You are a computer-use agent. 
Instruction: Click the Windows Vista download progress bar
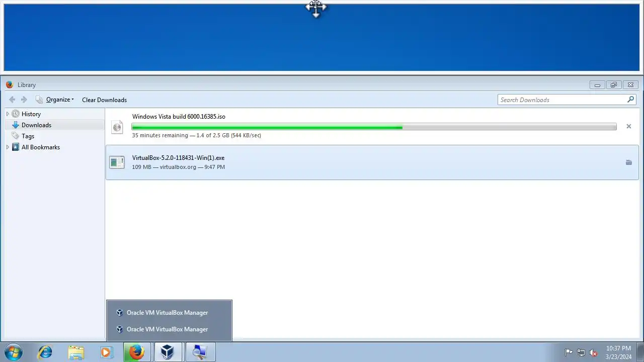(x=374, y=127)
